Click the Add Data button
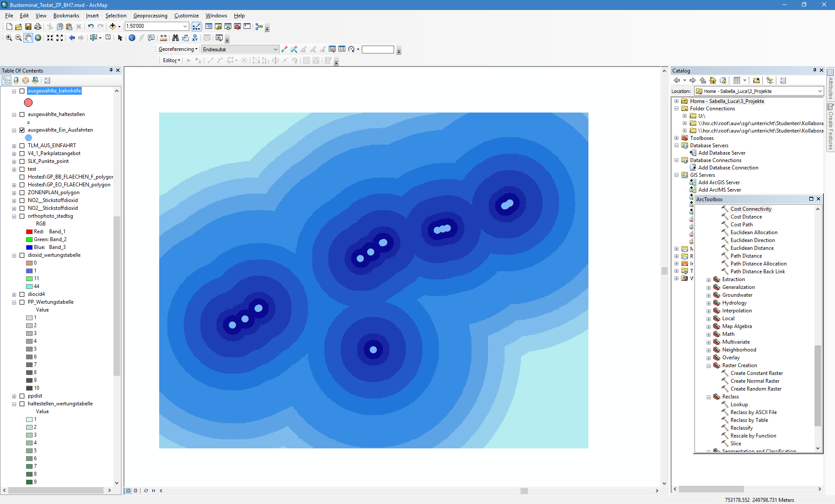The image size is (835, 504). click(113, 27)
